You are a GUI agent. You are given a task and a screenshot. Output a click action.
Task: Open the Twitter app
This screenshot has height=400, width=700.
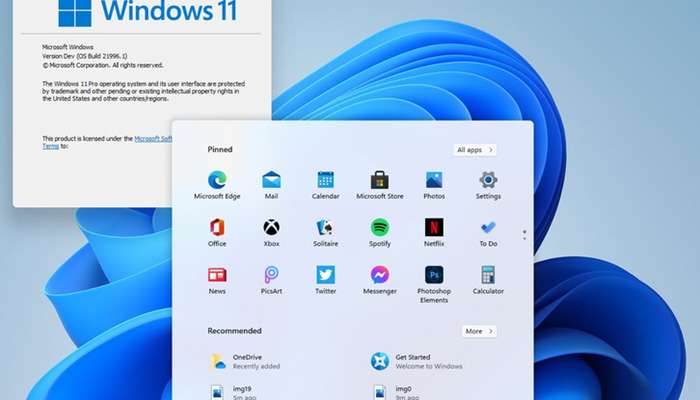325,280
